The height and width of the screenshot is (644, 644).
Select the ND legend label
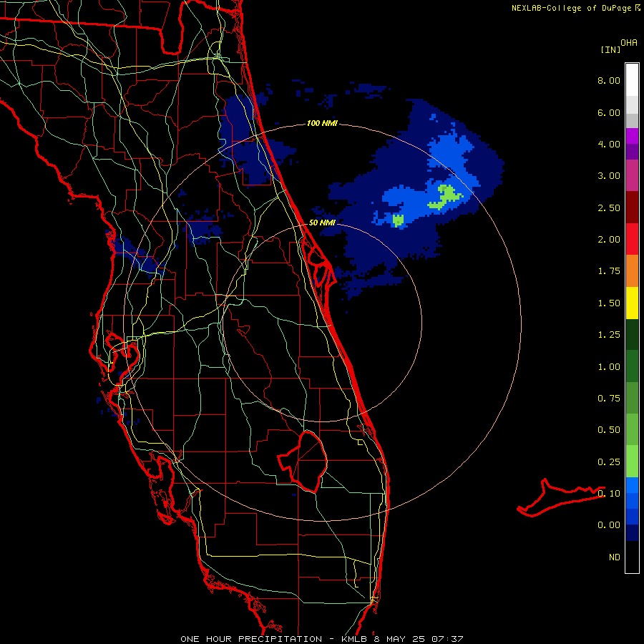click(x=615, y=557)
